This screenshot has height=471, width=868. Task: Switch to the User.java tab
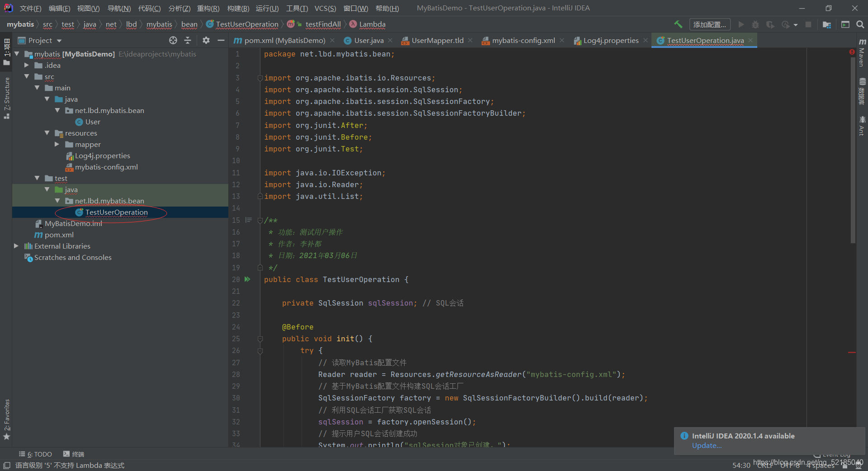pyautogui.click(x=368, y=40)
